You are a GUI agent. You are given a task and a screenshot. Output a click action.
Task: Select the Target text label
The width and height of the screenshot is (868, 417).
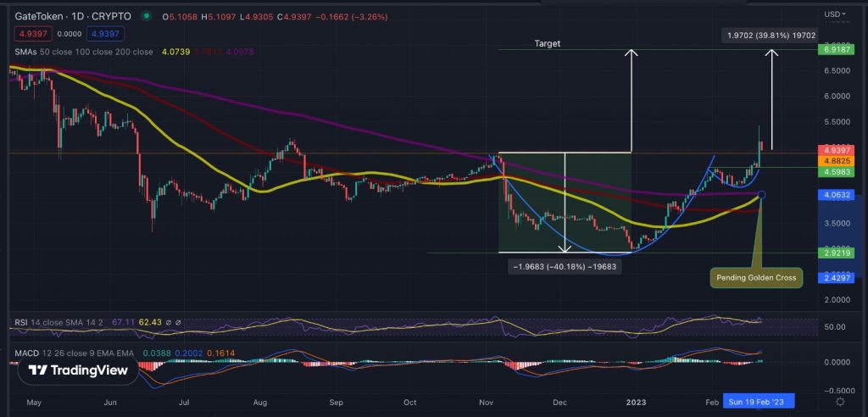[x=547, y=43]
